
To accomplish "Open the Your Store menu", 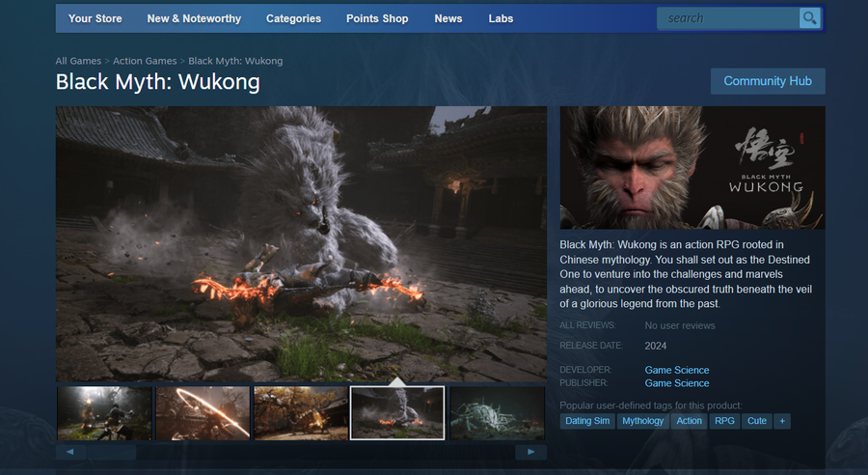I will tap(95, 18).
